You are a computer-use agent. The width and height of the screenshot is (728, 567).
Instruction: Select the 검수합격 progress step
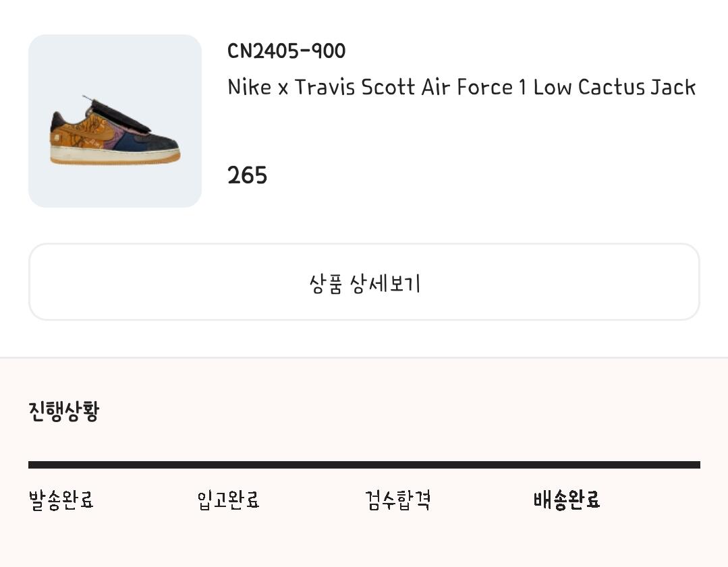[x=397, y=500]
